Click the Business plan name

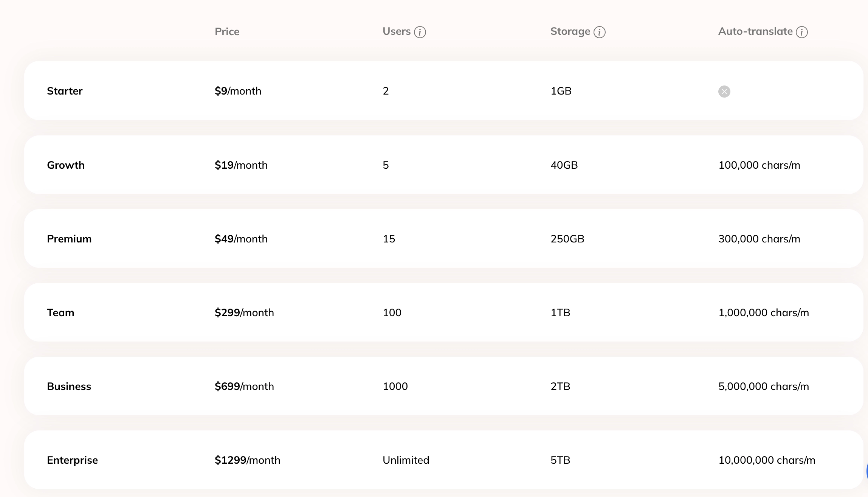pos(69,386)
